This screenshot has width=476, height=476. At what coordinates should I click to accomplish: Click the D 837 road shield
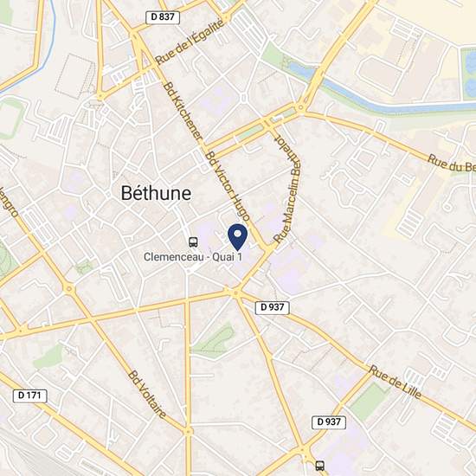[163, 17]
